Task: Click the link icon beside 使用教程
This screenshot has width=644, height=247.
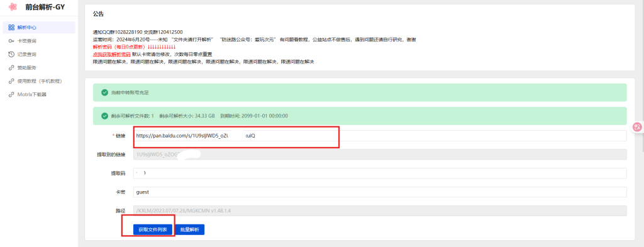Action: tap(11, 81)
